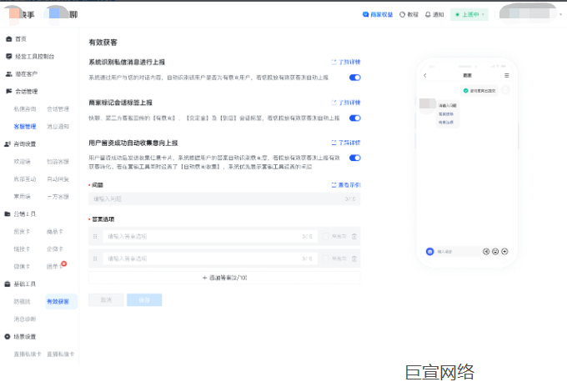Image resolution: width=567 pixels, height=392 pixels.
Task: Focus the first 请输入答案选项 field
Action: (210, 236)
